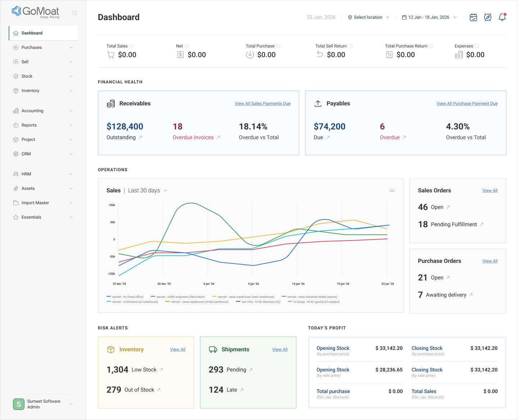Open Assets in the sidebar
The width and height of the screenshot is (518, 420).
pyautogui.click(x=43, y=188)
